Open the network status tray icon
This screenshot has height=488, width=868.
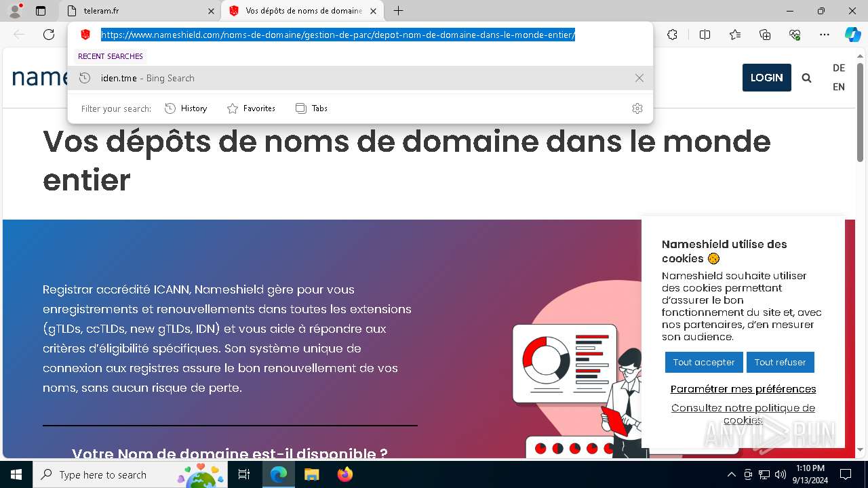(x=764, y=474)
